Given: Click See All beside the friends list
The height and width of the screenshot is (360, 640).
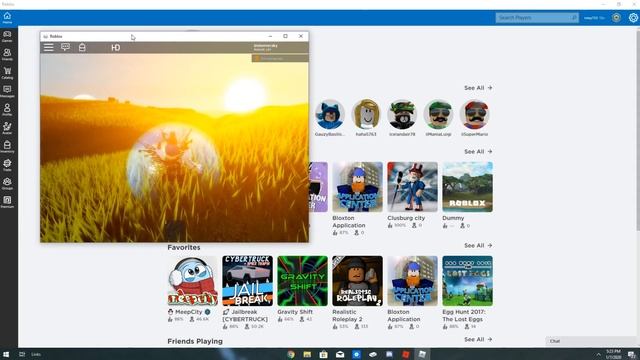Looking at the screenshot, I should [478, 88].
